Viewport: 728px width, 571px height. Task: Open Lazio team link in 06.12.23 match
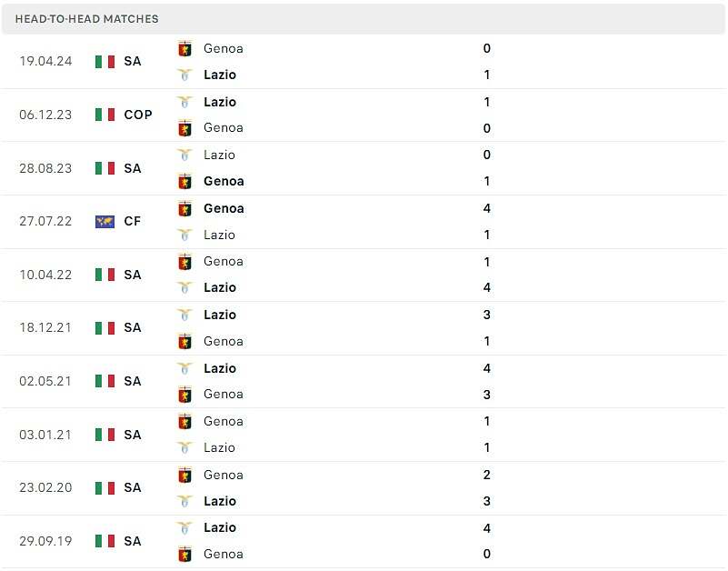click(220, 102)
